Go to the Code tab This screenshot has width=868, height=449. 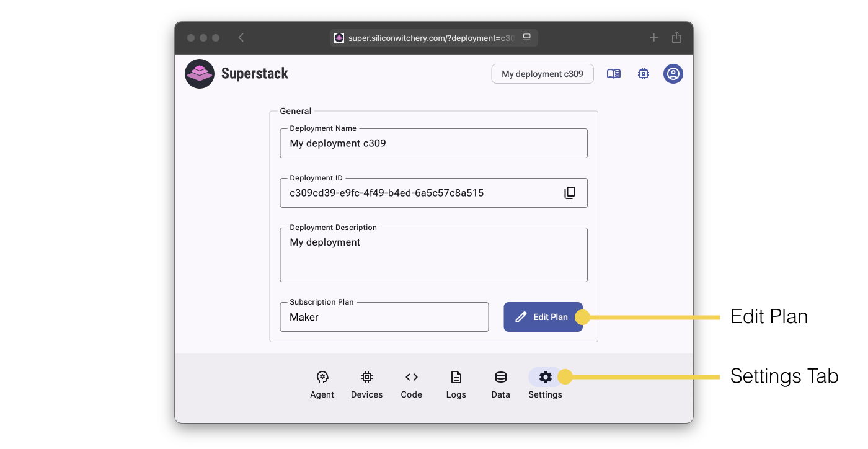point(411,385)
